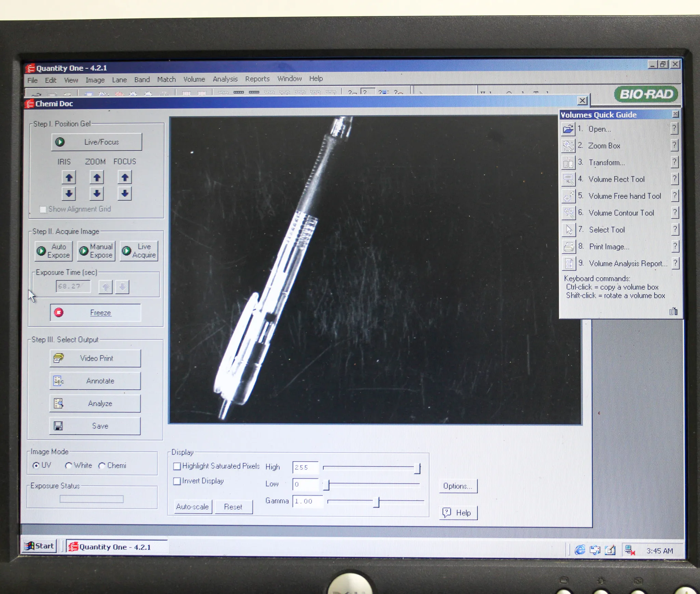Select the Volume Rect Tool icon

click(568, 179)
